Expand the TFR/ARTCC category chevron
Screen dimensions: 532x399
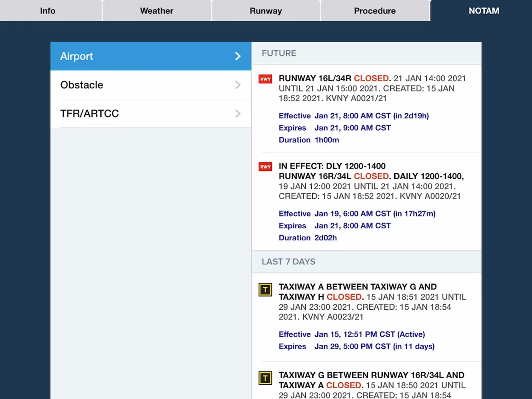pyautogui.click(x=238, y=113)
